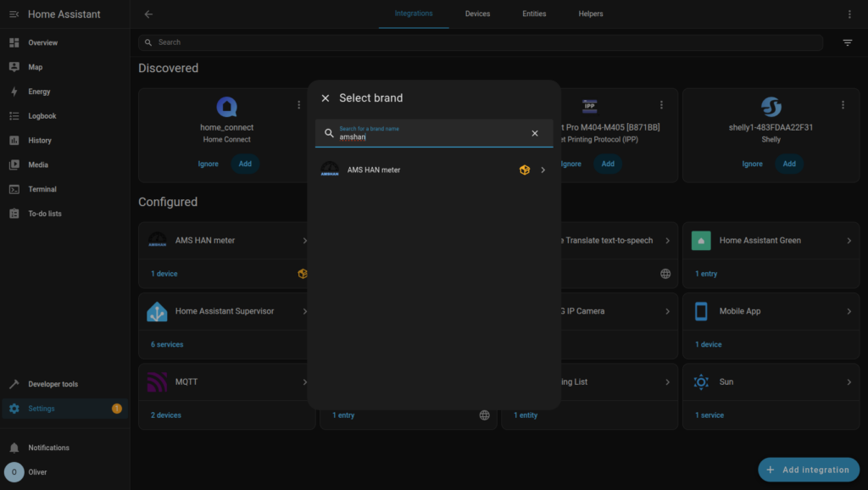The image size is (868, 490).
Task: Click the integrations Search field
Action: tap(481, 42)
